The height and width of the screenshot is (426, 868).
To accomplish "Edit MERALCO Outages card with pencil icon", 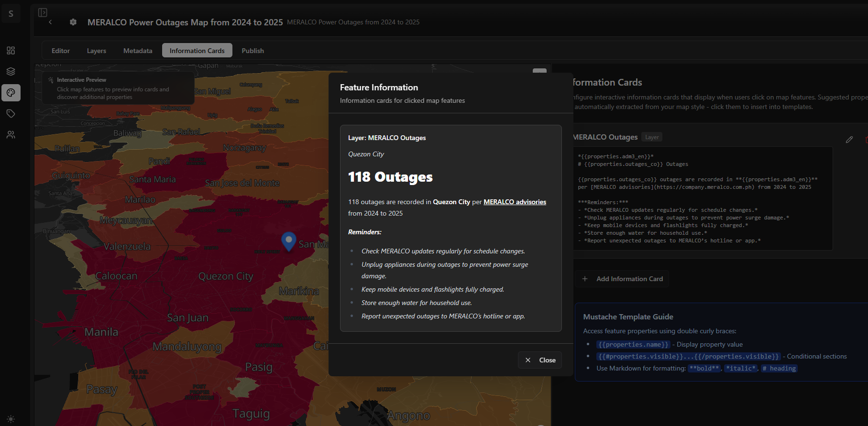I will [x=849, y=140].
